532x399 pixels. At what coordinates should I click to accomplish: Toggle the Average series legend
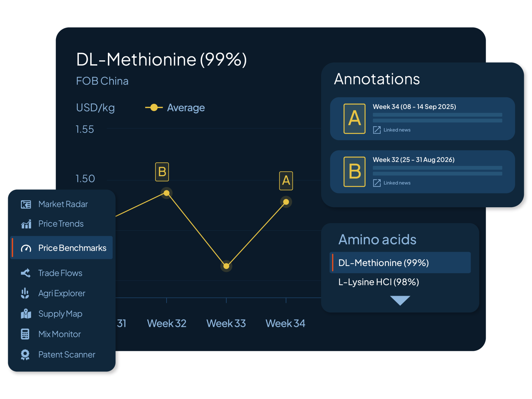tap(175, 108)
